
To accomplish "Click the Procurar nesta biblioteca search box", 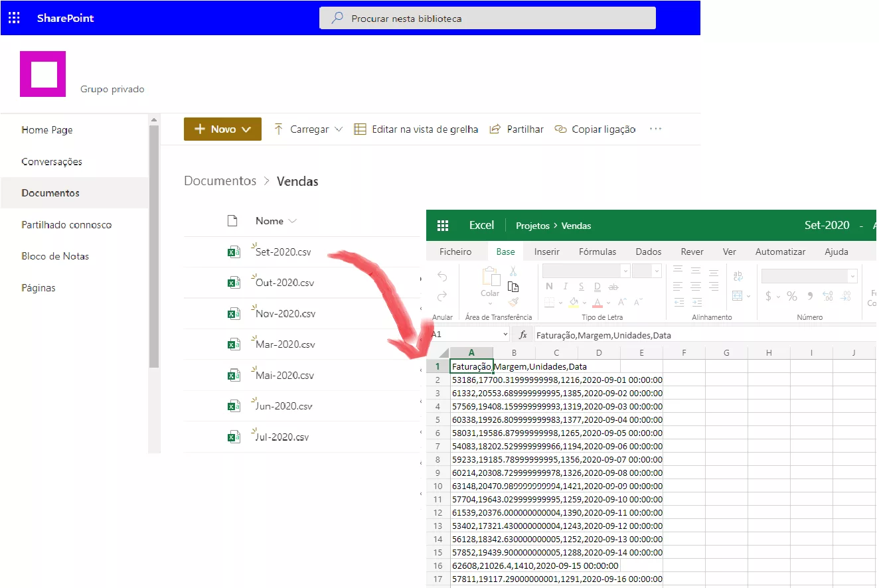I will pyautogui.click(x=487, y=18).
